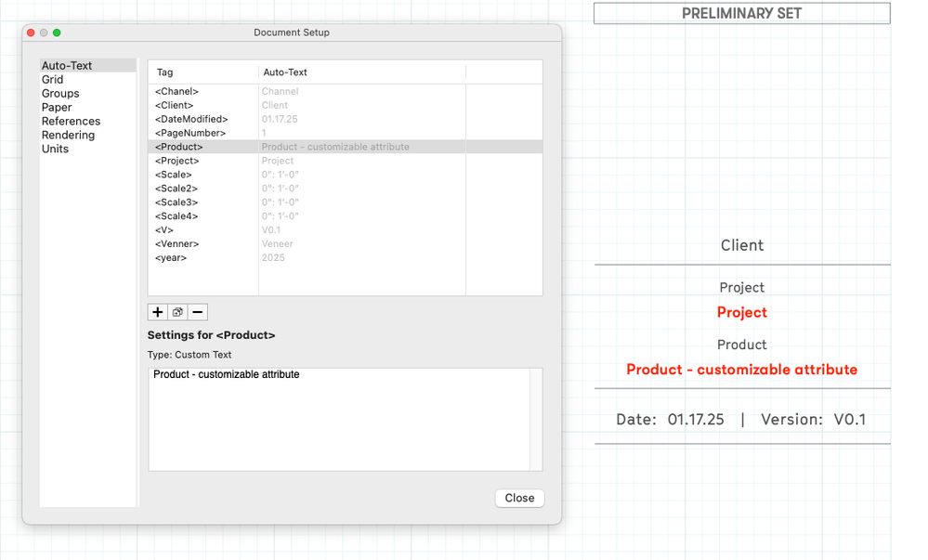
Task: Click the Version V0.1 text on drawing
Action: (x=813, y=419)
